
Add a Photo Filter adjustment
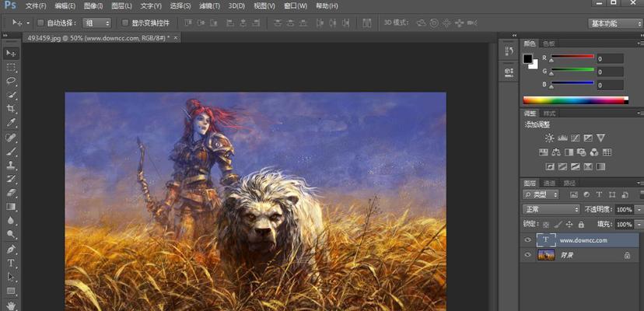581,152
